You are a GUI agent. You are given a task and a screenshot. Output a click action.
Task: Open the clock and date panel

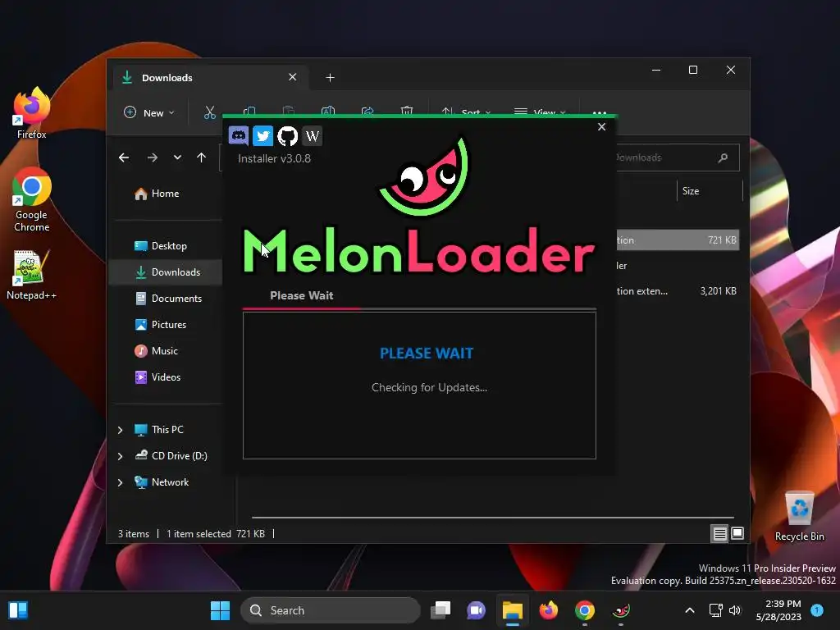pos(778,610)
